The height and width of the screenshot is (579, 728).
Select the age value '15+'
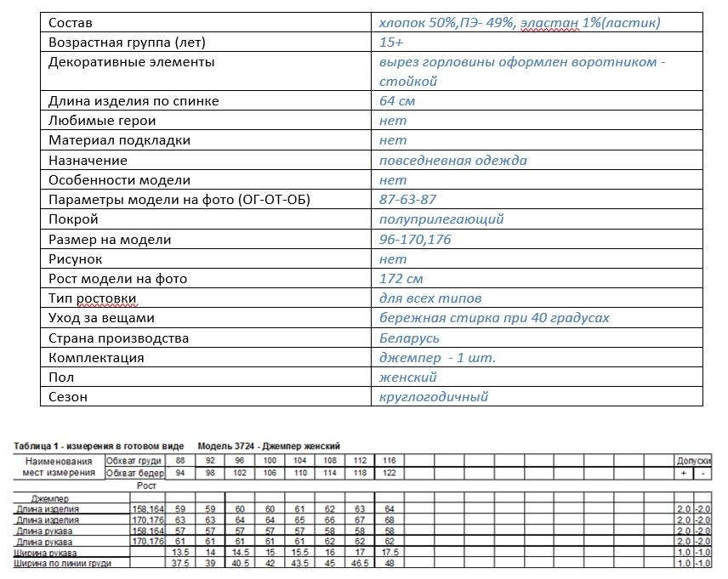(x=391, y=43)
